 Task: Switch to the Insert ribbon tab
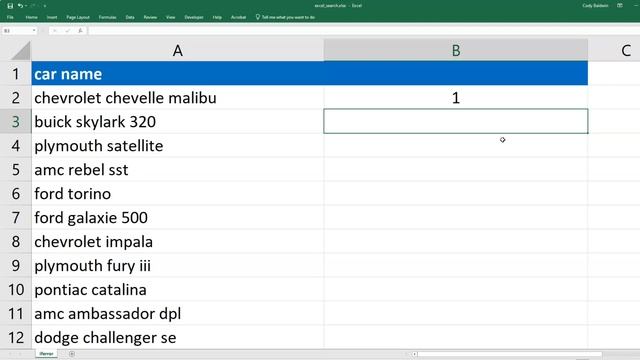(52, 17)
